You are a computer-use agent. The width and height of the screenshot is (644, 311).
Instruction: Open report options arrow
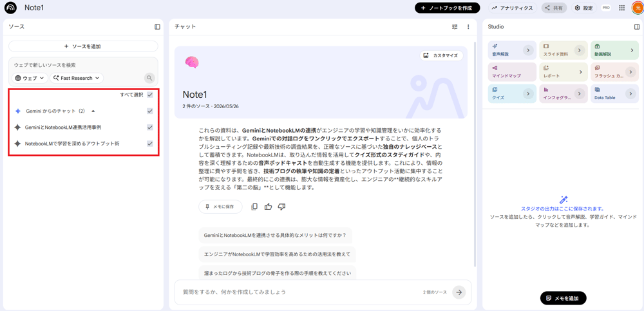pyautogui.click(x=581, y=72)
